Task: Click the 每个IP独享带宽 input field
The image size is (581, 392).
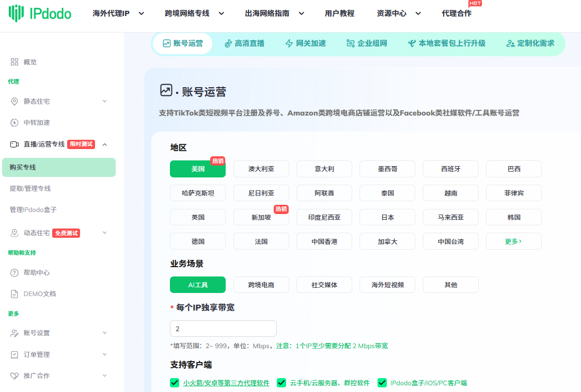Action: click(223, 329)
